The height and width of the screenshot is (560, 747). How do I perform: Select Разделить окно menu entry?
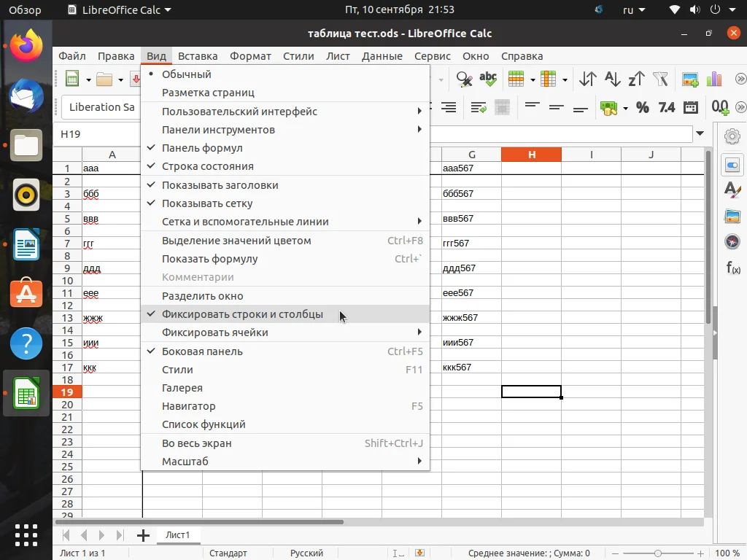click(x=203, y=296)
